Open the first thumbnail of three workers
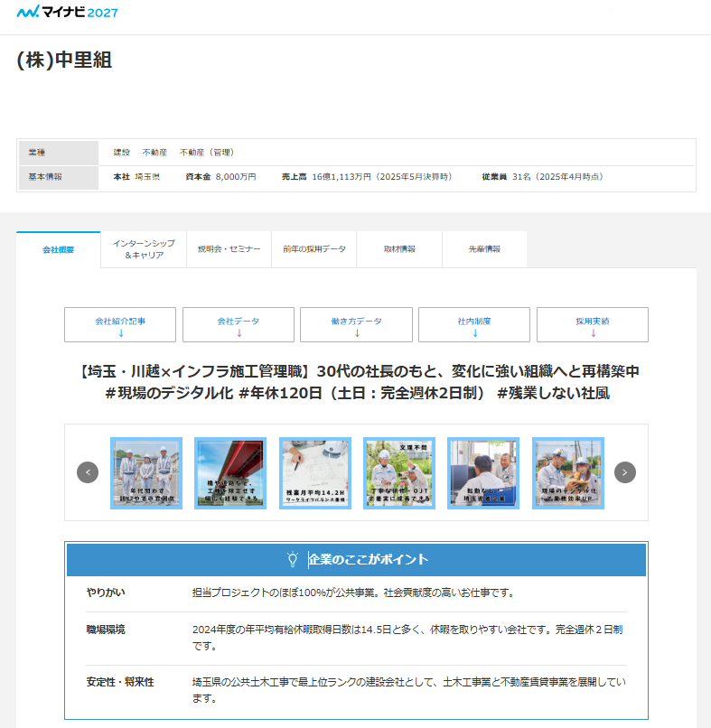The image size is (711, 728). tap(146, 473)
